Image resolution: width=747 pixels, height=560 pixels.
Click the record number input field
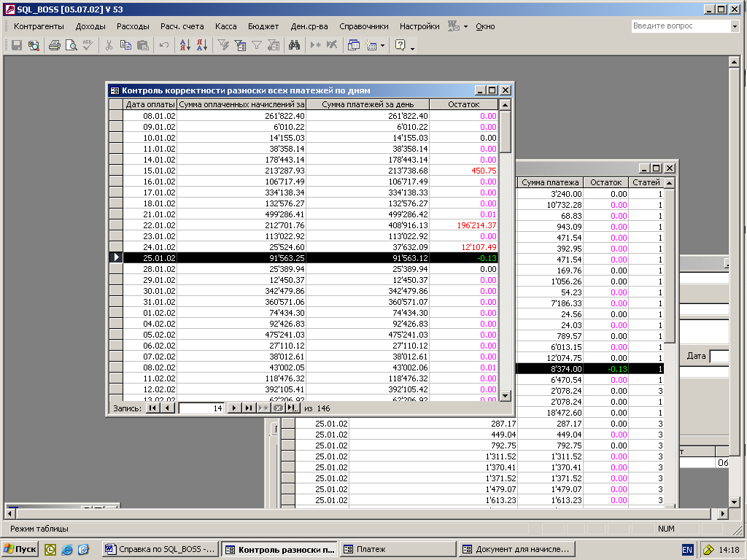(201, 408)
